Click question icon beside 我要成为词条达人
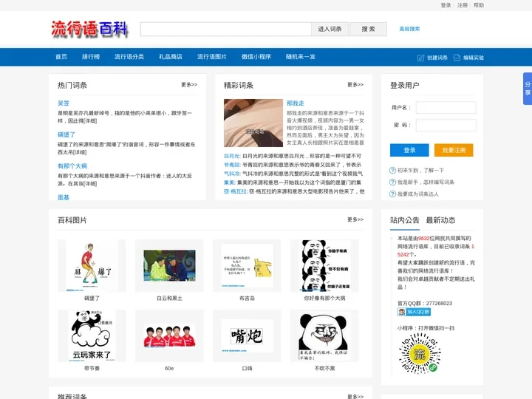532x399 pixels. pos(392,194)
